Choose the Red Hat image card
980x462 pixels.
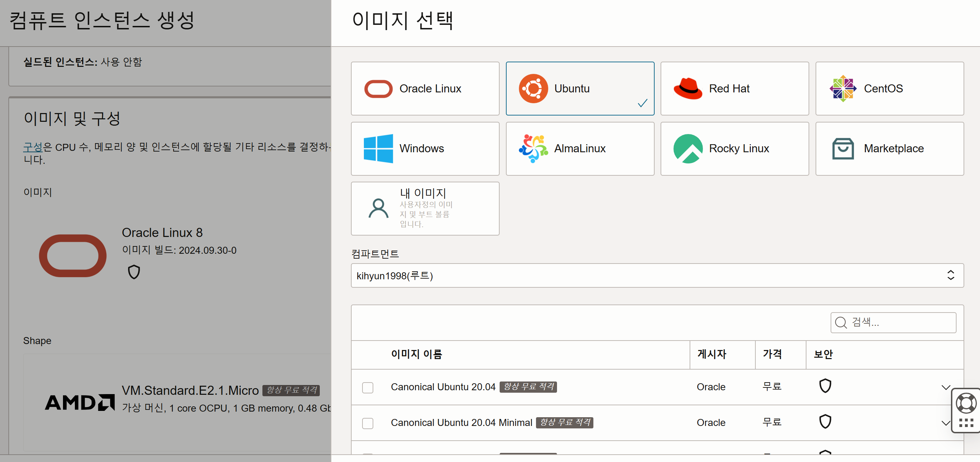(x=735, y=88)
